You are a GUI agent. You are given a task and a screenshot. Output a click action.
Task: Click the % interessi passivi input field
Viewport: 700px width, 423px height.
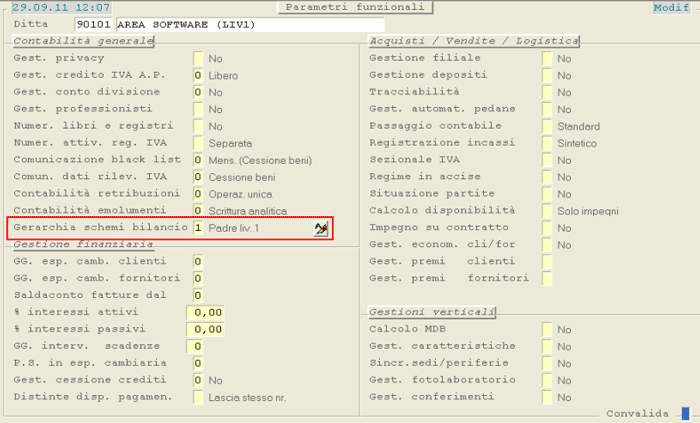pyautogui.click(x=207, y=329)
